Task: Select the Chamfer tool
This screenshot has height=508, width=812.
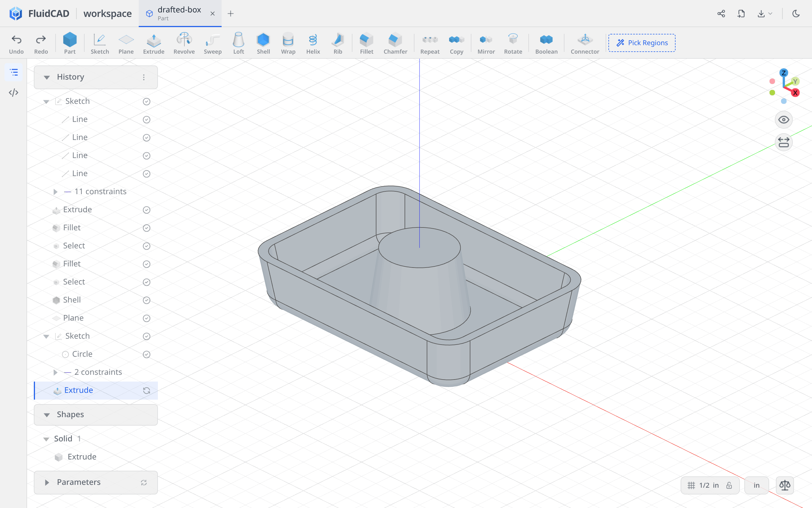Action: [395, 43]
